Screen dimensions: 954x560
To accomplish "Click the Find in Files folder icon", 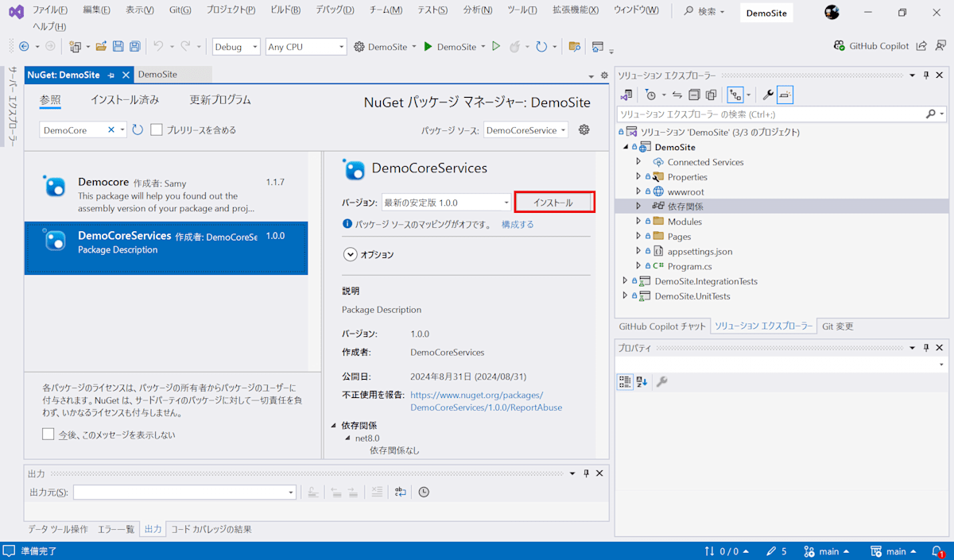I will 574,47.
